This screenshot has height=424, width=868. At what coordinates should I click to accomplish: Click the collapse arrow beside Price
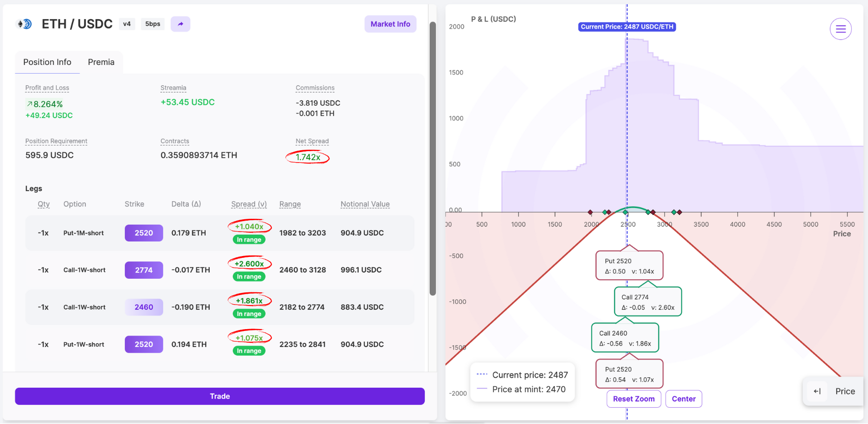click(817, 391)
